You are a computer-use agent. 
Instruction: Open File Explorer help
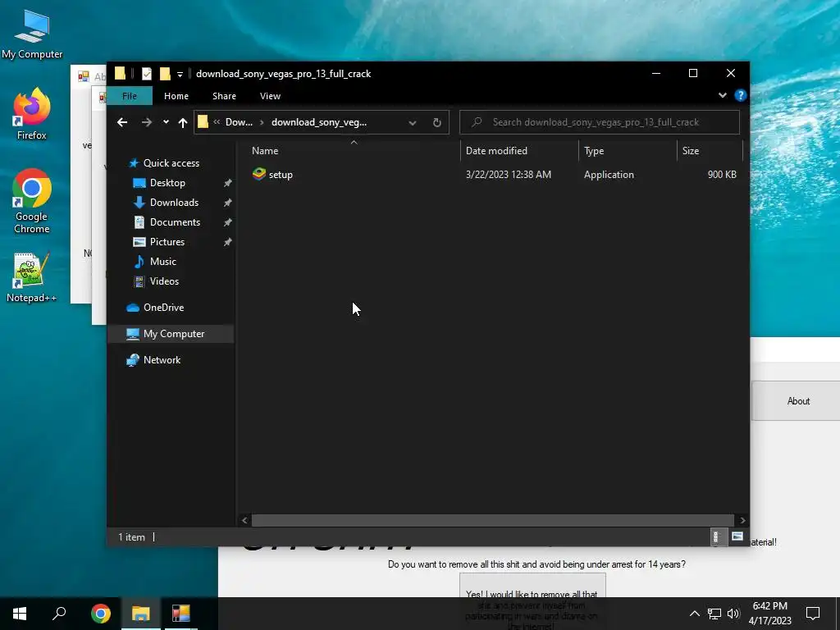point(741,95)
